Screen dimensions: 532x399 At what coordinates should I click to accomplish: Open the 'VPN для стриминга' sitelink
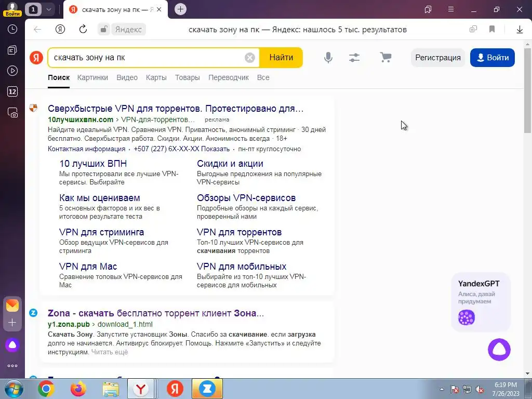(x=101, y=232)
